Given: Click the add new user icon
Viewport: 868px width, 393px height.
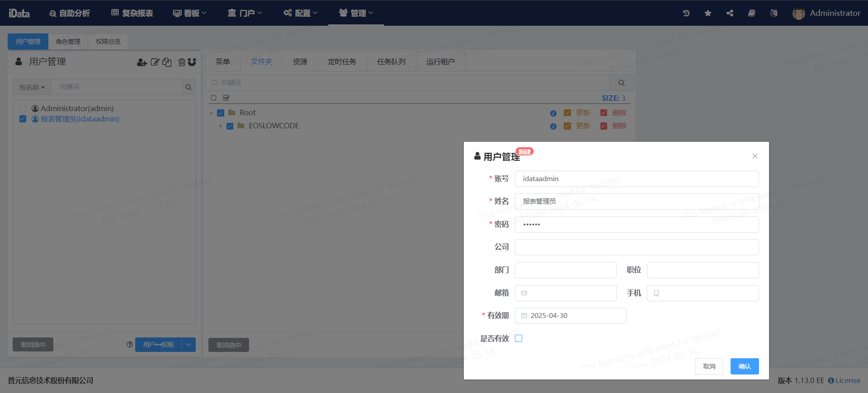Looking at the screenshot, I should 142,62.
